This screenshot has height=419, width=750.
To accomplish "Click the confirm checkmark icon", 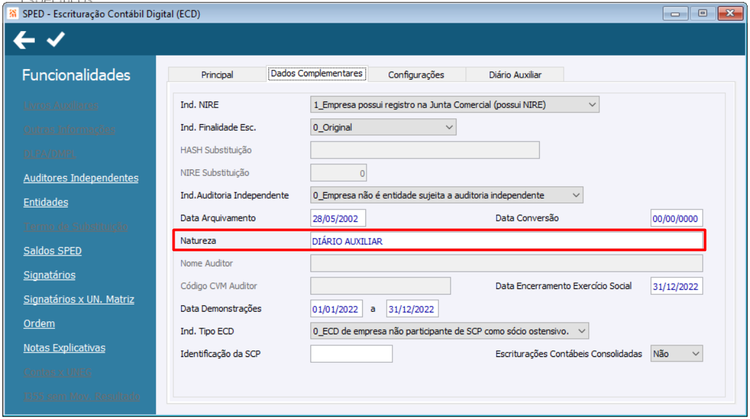I will coord(55,39).
